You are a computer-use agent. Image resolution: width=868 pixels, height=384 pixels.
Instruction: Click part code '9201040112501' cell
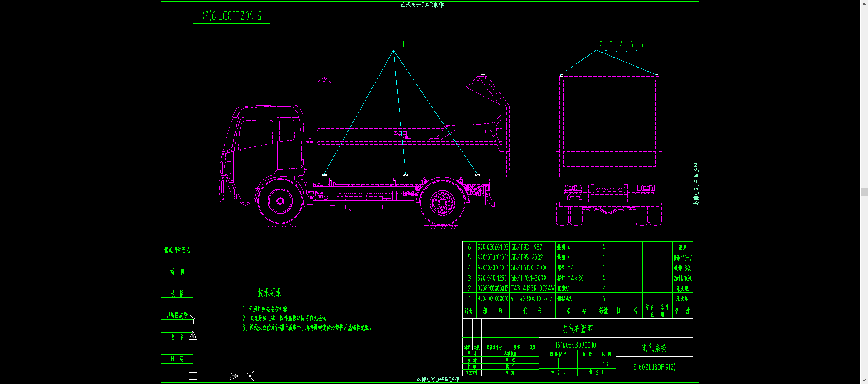point(493,278)
